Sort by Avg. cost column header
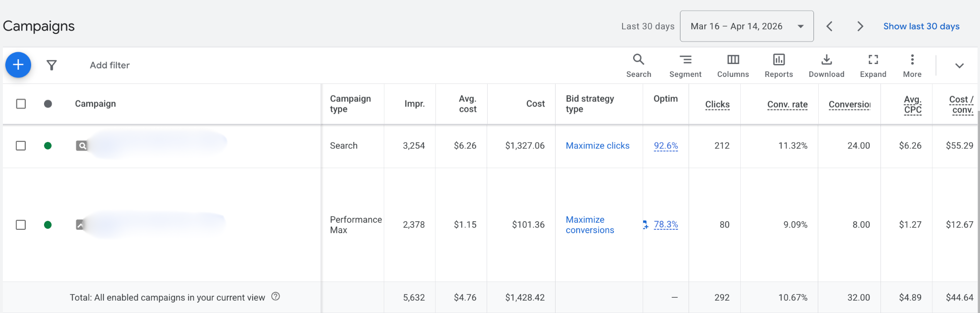 [x=468, y=104]
